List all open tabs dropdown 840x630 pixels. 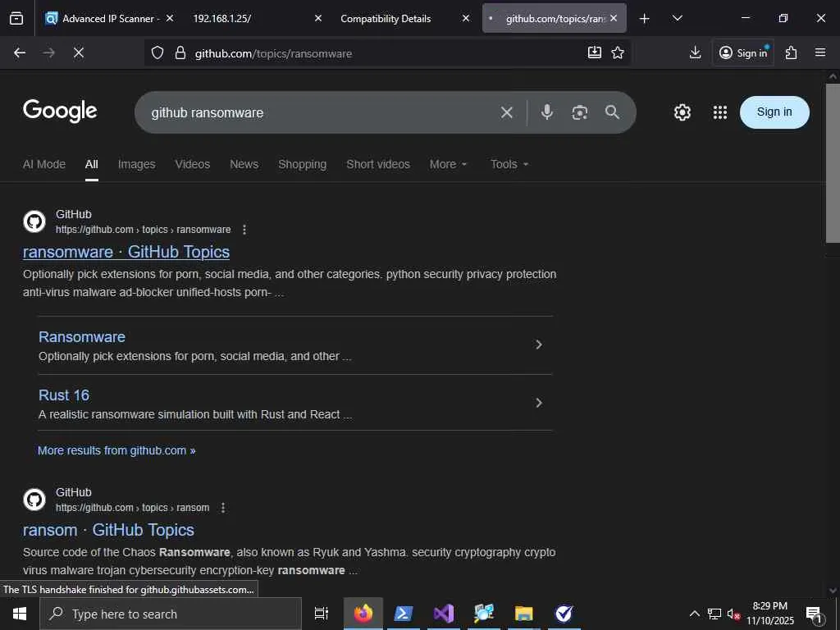coord(677,18)
